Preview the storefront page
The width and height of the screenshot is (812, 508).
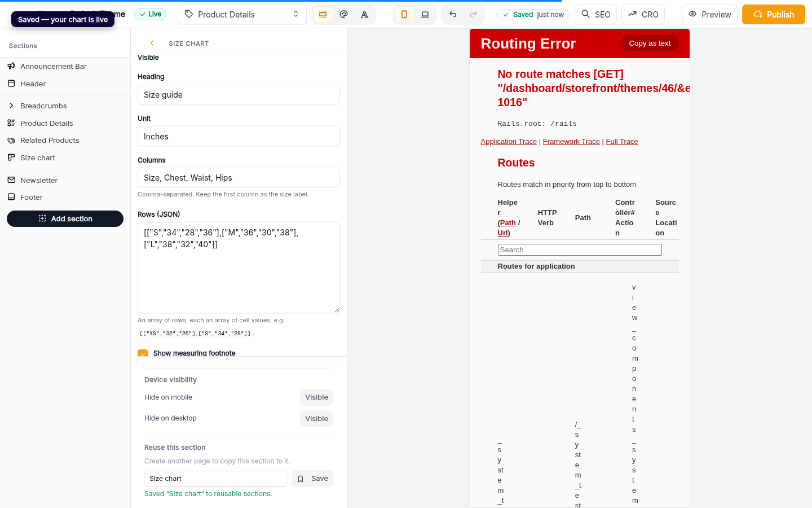tap(710, 15)
